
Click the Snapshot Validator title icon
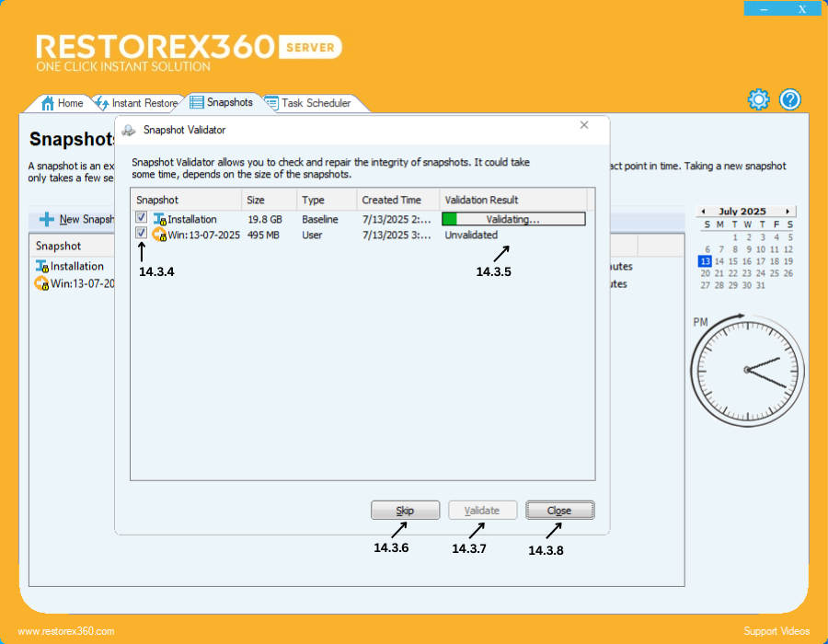[x=129, y=130]
